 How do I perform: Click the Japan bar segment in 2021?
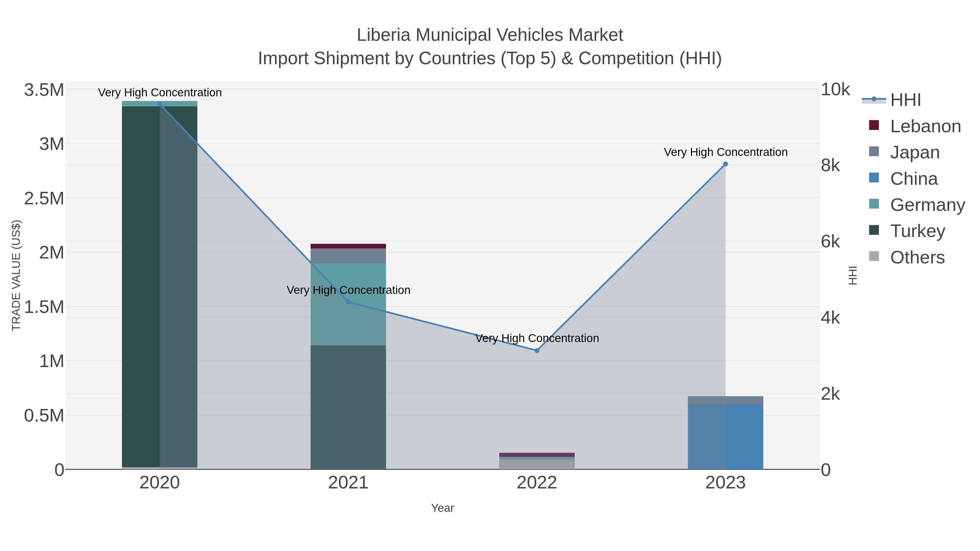348,256
